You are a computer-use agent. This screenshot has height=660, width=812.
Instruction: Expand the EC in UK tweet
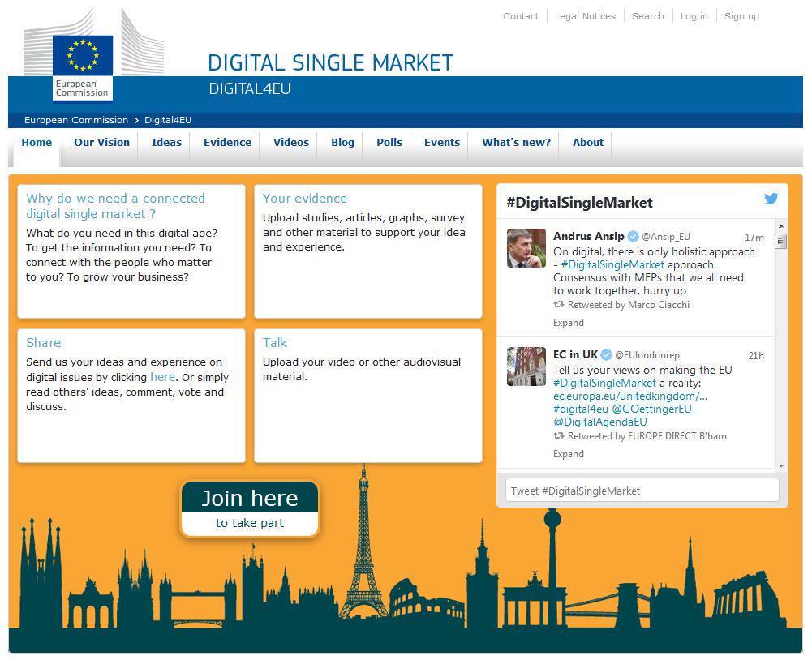pyautogui.click(x=568, y=455)
